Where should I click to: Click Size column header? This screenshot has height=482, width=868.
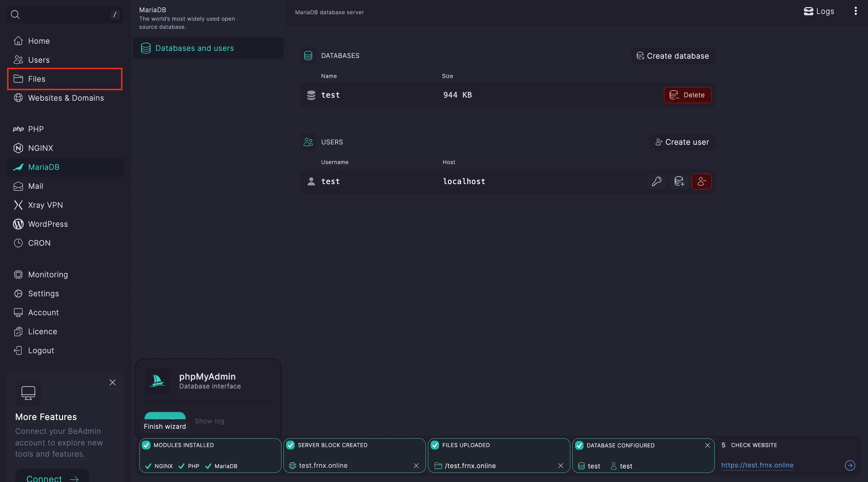coord(448,76)
